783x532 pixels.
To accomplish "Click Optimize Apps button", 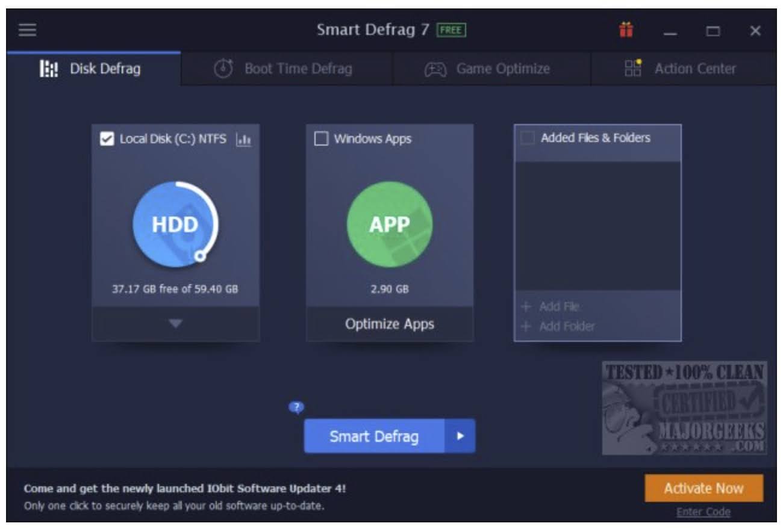I will click(x=390, y=324).
